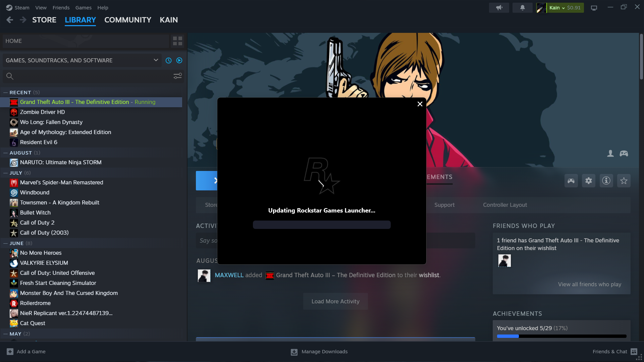Open Friends & Chat grid icon
644x362 pixels.
pyautogui.click(x=634, y=352)
